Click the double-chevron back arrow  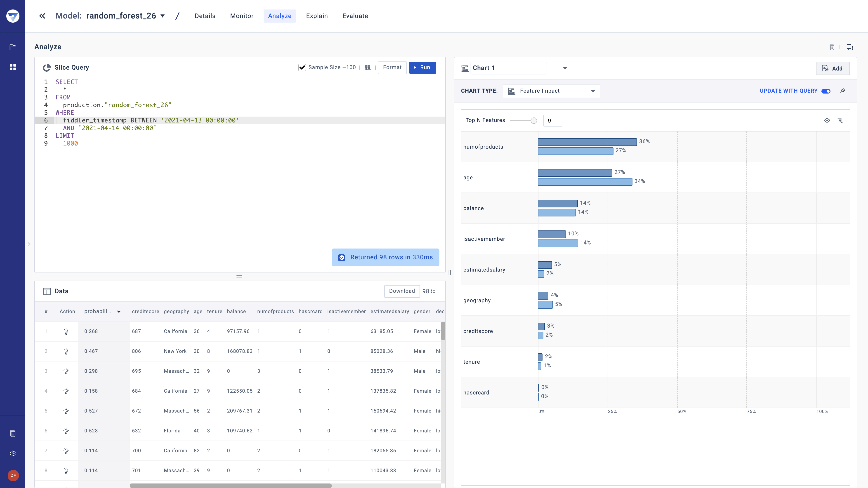[x=42, y=16]
